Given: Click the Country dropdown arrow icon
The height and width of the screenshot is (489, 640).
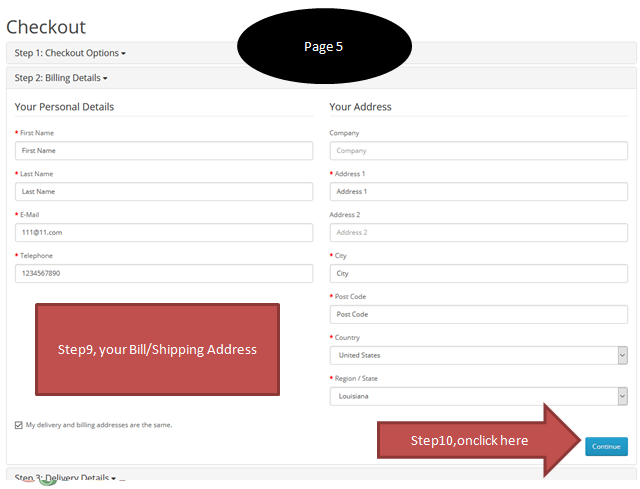Looking at the screenshot, I should point(622,355).
